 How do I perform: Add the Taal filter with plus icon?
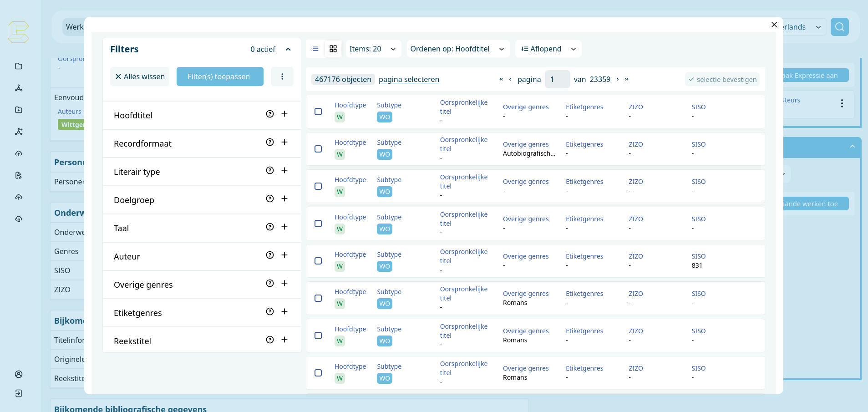[284, 227]
